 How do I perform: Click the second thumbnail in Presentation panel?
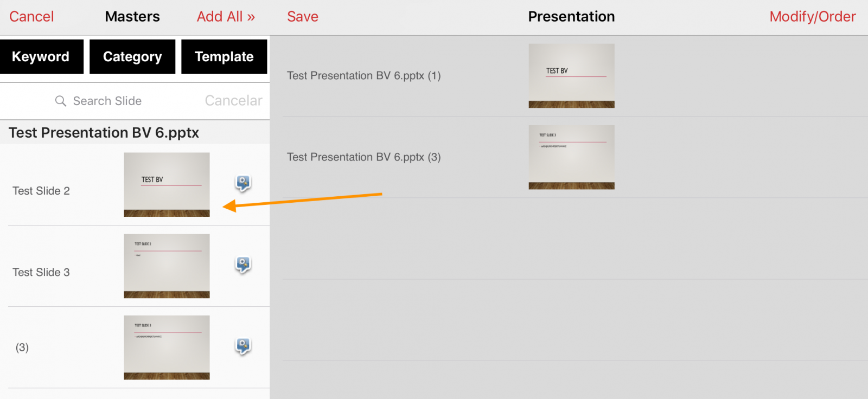tap(571, 157)
